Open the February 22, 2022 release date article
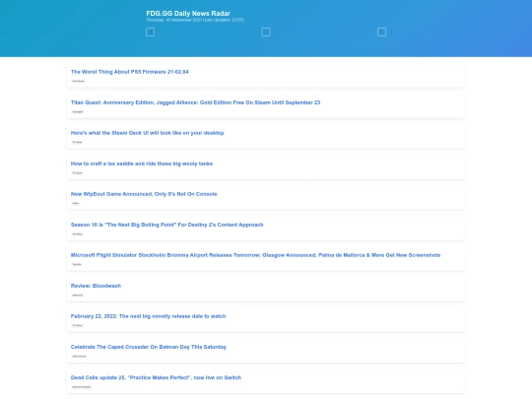Image resolution: width=532 pixels, height=399 pixels. (x=148, y=316)
